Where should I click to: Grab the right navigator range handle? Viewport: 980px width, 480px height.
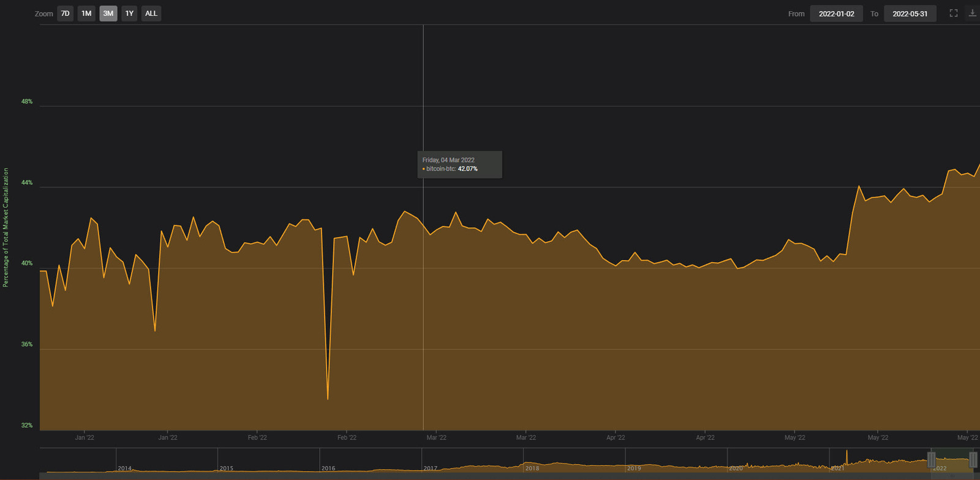[973, 460]
